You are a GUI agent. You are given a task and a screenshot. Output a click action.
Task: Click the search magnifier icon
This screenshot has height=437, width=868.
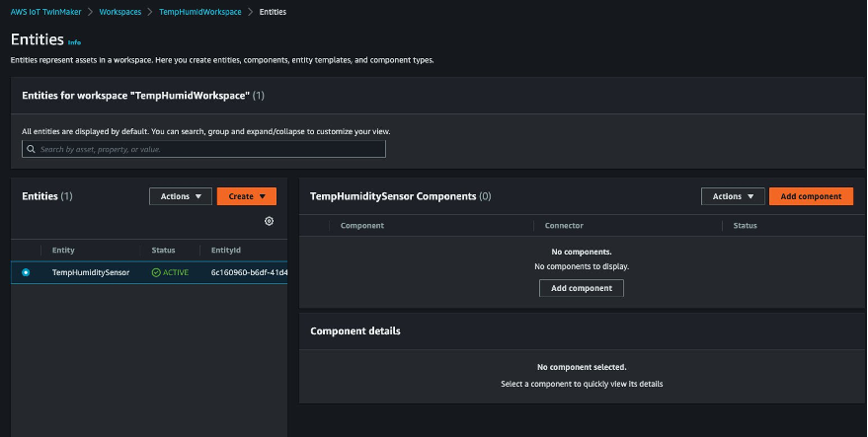click(31, 149)
